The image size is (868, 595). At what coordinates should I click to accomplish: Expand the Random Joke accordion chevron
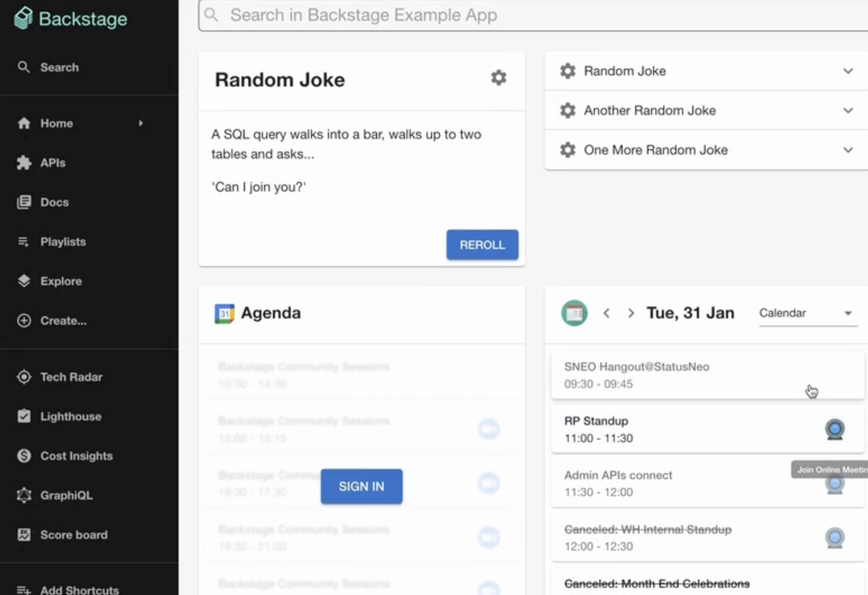click(848, 71)
